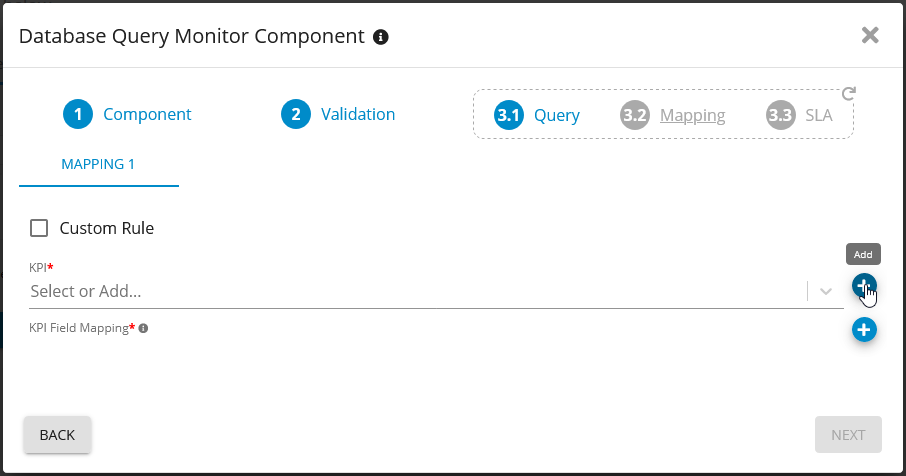Click the step 1 circle icon

click(77, 114)
